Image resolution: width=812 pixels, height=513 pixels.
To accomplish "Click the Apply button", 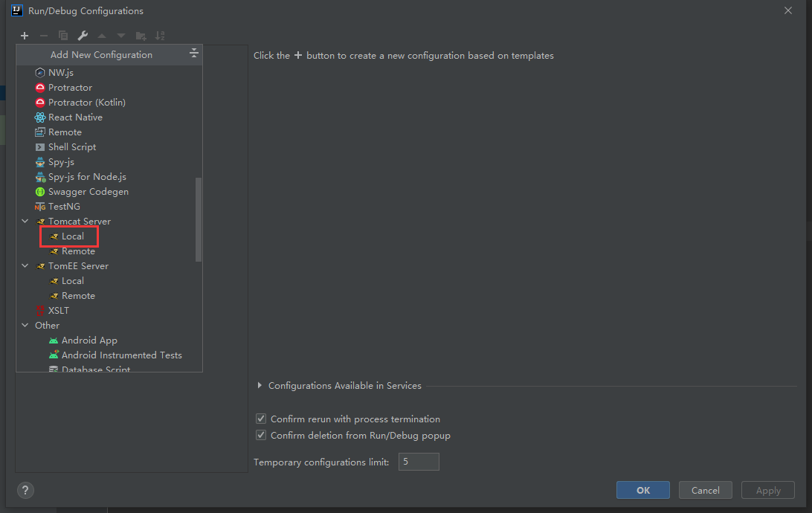I will [x=768, y=490].
